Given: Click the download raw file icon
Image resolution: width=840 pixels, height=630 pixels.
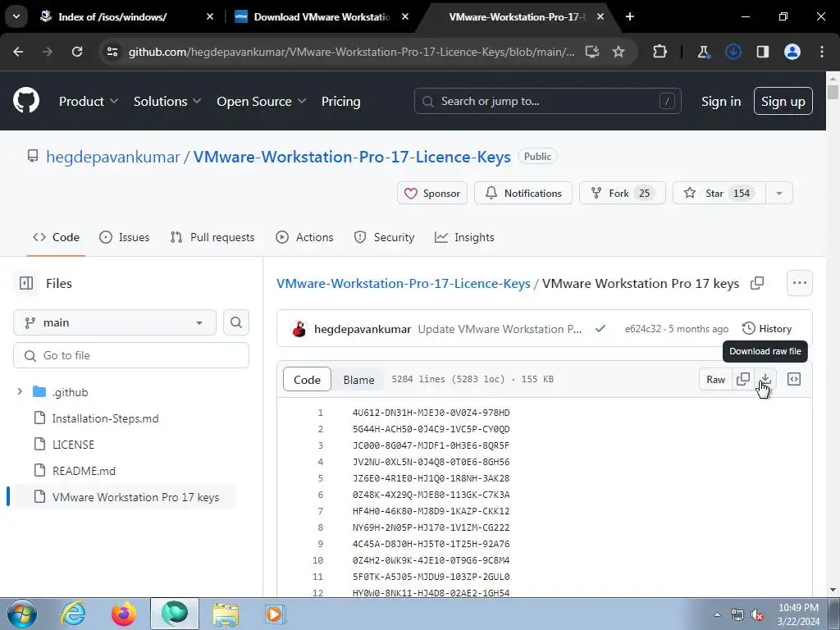Looking at the screenshot, I should (x=765, y=379).
